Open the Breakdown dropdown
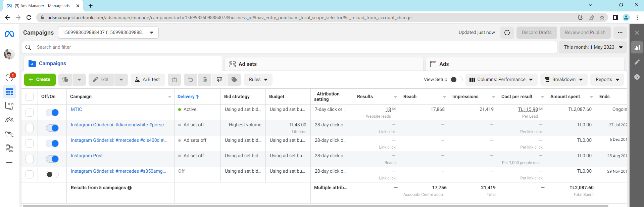The image size is (644, 207). 564,80
